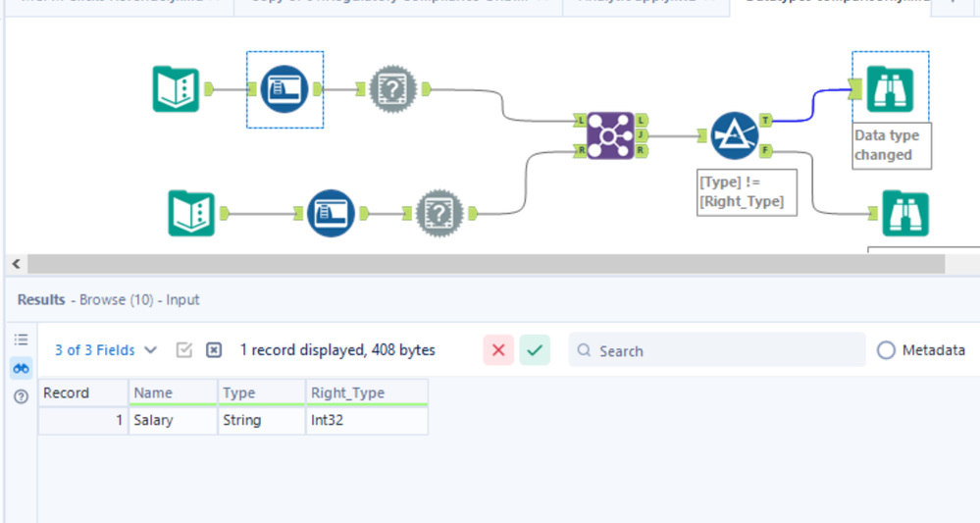Click the select all fields checkmark icon
The image size is (980, 523).
[183, 350]
